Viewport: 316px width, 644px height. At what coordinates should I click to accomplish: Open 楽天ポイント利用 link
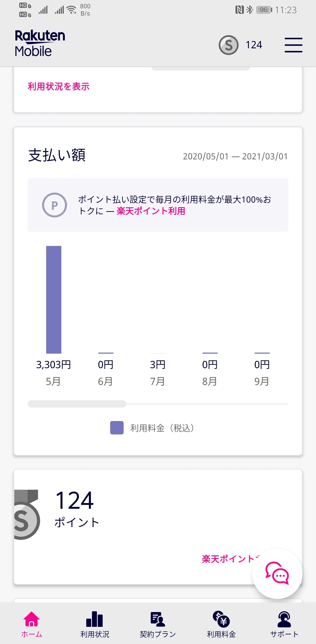point(151,211)
